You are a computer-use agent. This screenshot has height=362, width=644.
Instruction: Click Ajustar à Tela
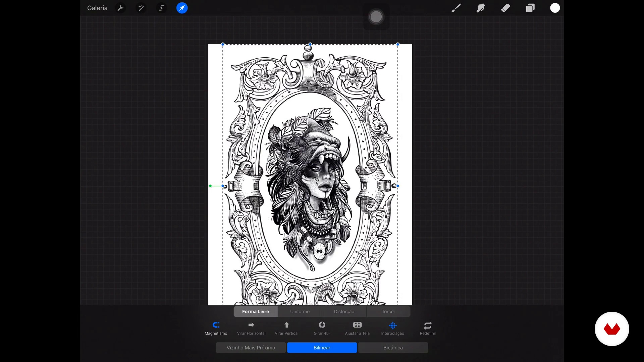pos(357,328)
